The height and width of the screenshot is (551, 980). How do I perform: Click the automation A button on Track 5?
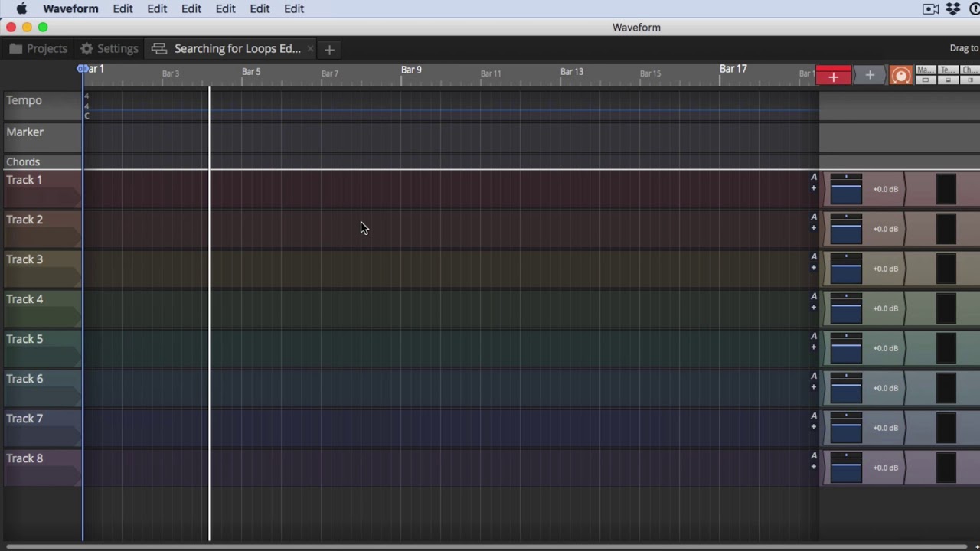pos(814,336)
